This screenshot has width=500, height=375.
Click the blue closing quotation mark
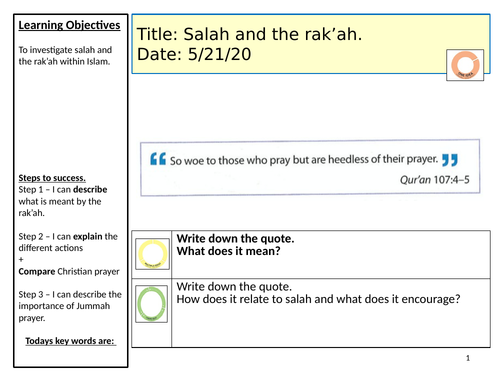[x=450, y=160]
